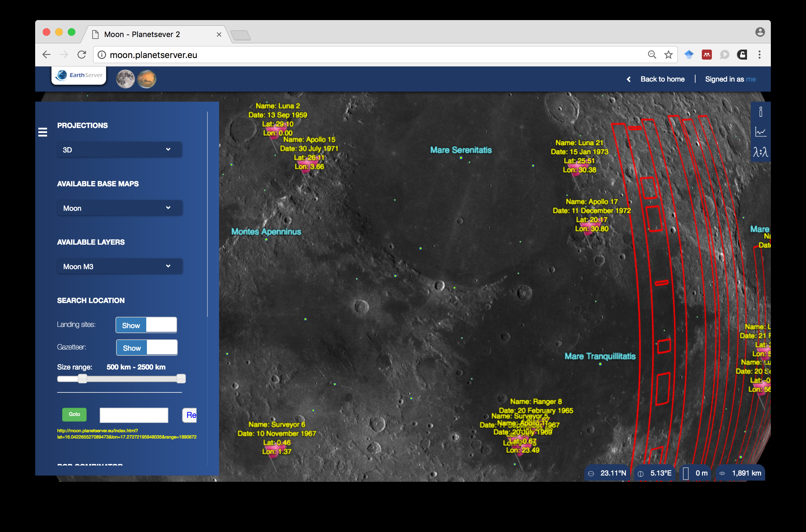Image resolution: width=806 pixels, height=532 pixels.
Task: Toggle the Landing sites Show switch
Action: click(146, 325)
